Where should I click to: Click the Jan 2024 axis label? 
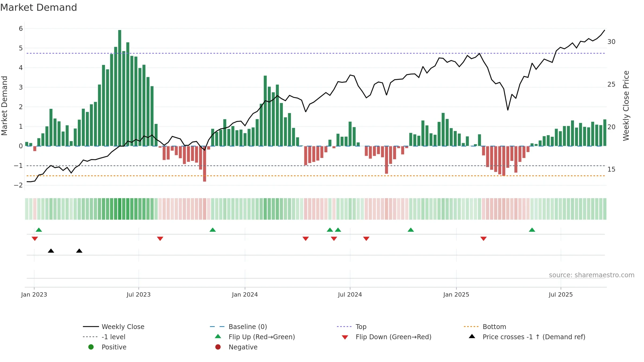click(x=245, y=294)
